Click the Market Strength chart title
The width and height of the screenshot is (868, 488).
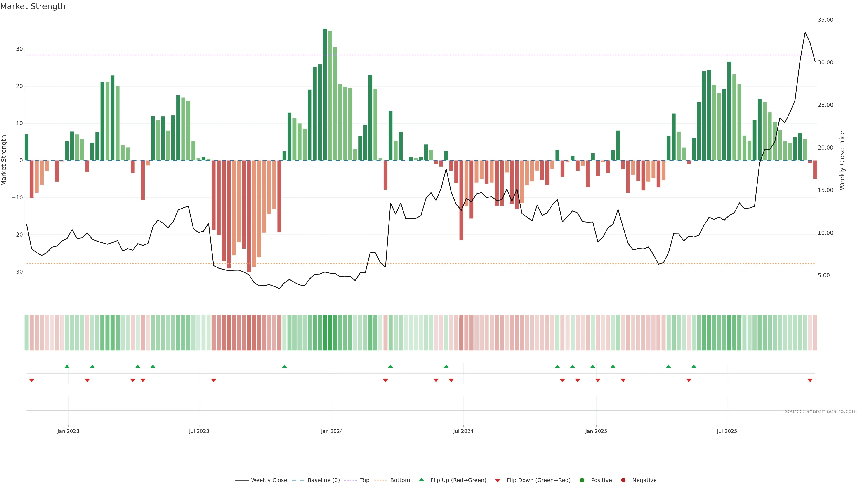click(33, 6)
